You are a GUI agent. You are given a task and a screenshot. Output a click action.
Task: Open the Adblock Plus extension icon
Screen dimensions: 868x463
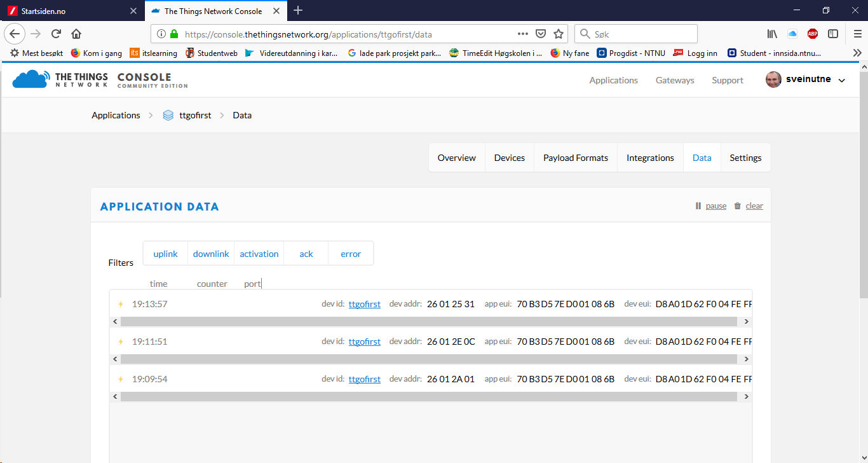pyautogui.click(x=813, y=34)
